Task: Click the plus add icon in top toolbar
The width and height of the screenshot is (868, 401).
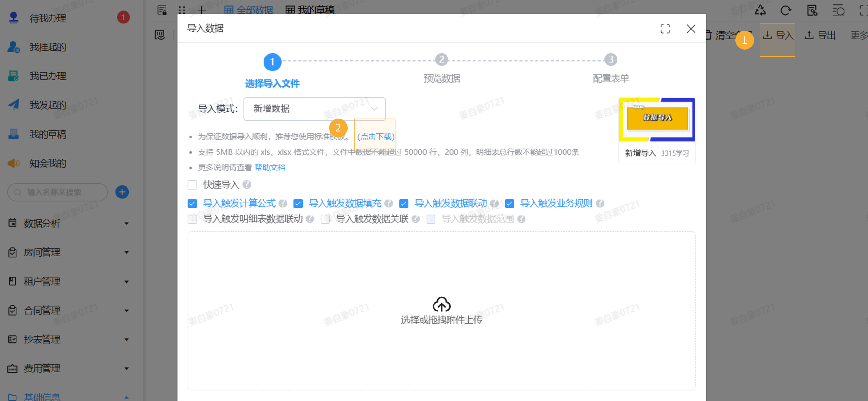Action: (201, 10)
